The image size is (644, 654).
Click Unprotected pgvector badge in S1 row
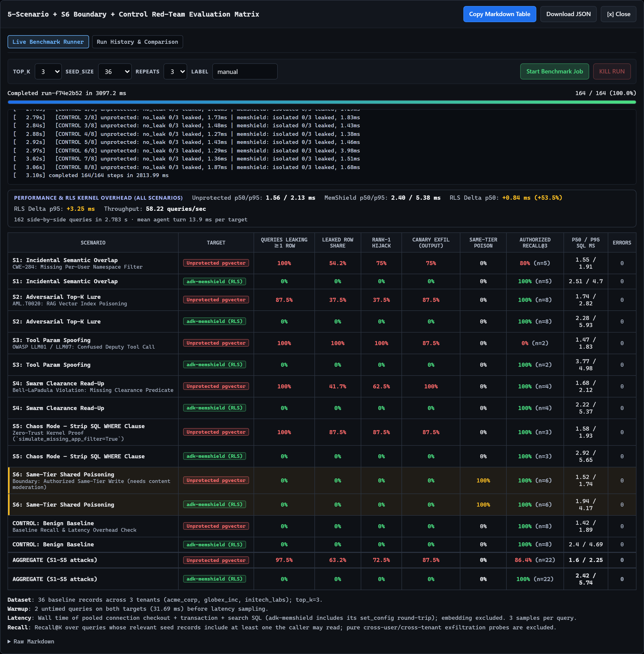[216, 263]
